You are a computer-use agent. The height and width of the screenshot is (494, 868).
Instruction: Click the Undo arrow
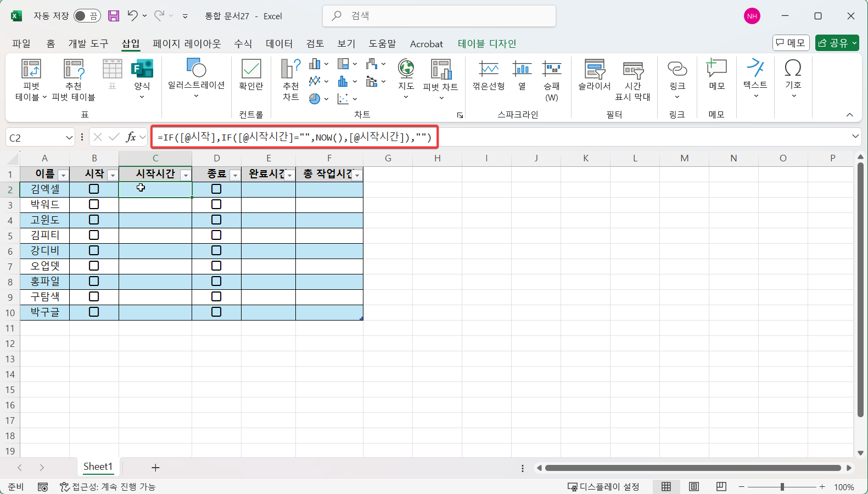pyautogui.click(x=132, y=15)
